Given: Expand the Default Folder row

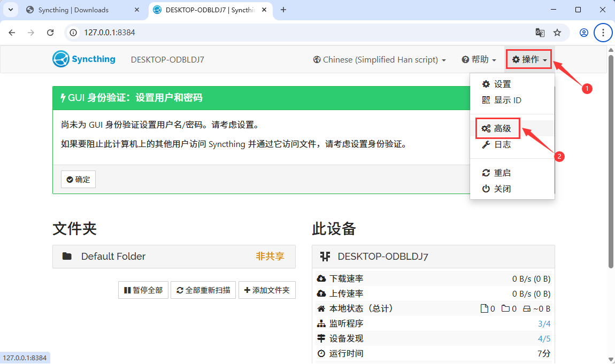Looking at the screenshot, I should pyautogui.click(x=174, y=257).
